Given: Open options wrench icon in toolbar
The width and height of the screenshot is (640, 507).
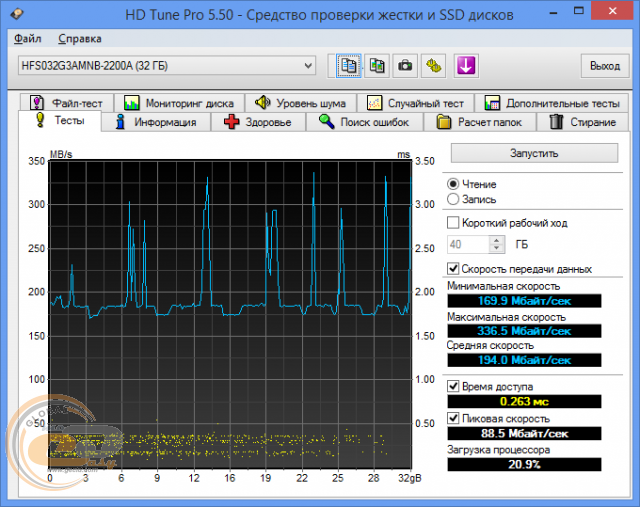Looking at the screenshot, I should click(x=433, y=65).
